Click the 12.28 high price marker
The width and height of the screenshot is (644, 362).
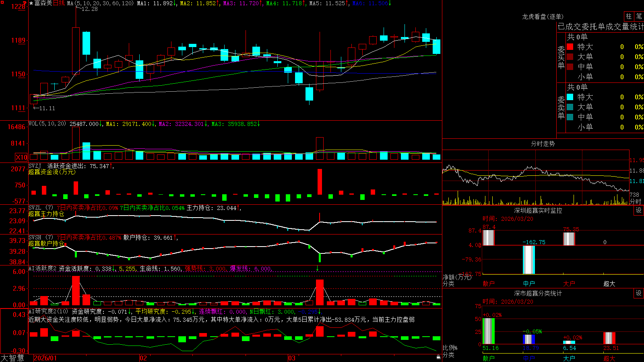tap(89, 9)
